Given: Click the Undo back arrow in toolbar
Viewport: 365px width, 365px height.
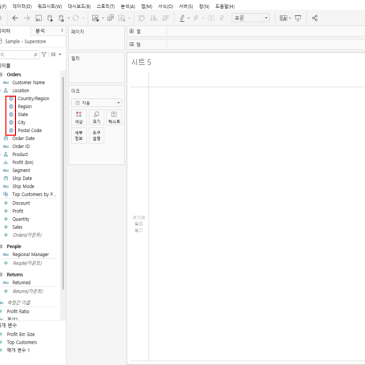Looking at the screenshot, I should coord(15,18).
